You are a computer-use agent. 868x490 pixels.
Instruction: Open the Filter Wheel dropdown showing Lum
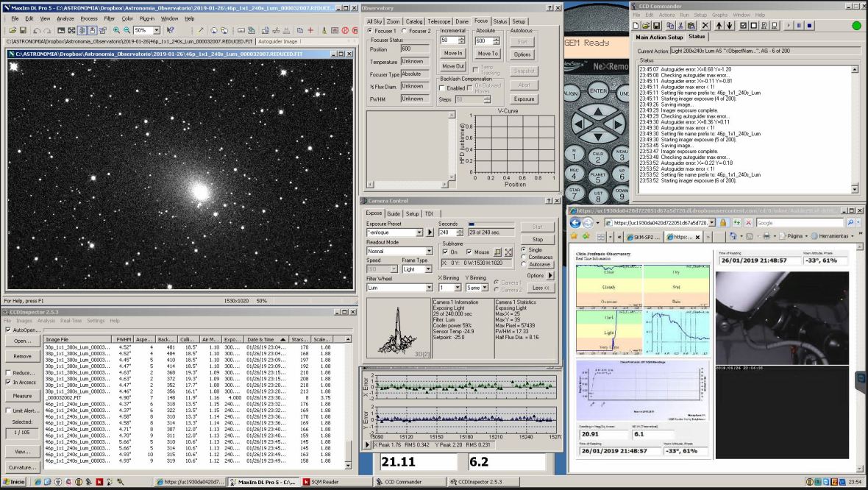(x=430, y=288)
